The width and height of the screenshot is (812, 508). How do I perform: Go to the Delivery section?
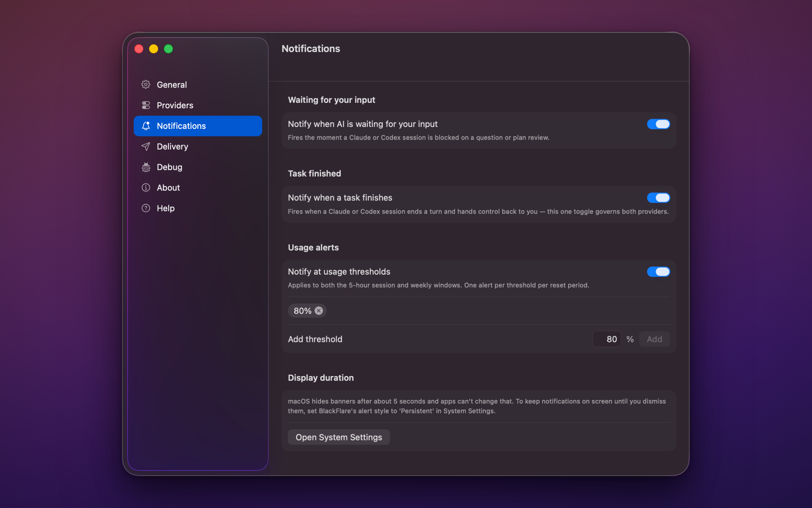(198, 146)
